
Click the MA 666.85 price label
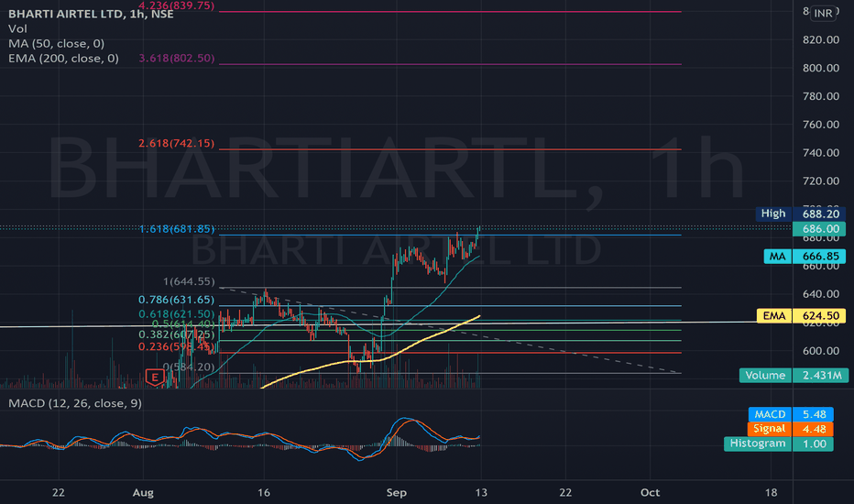click(x=805, y=256)
